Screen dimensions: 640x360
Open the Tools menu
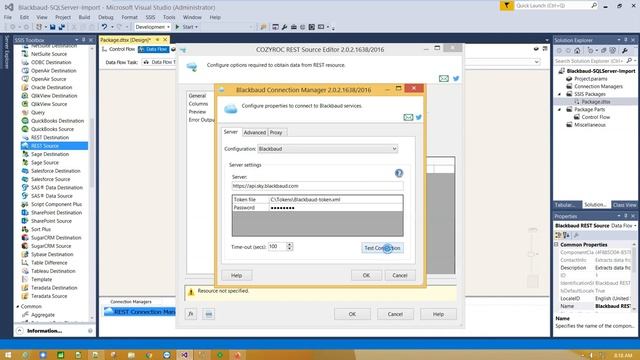pos(169,17)
